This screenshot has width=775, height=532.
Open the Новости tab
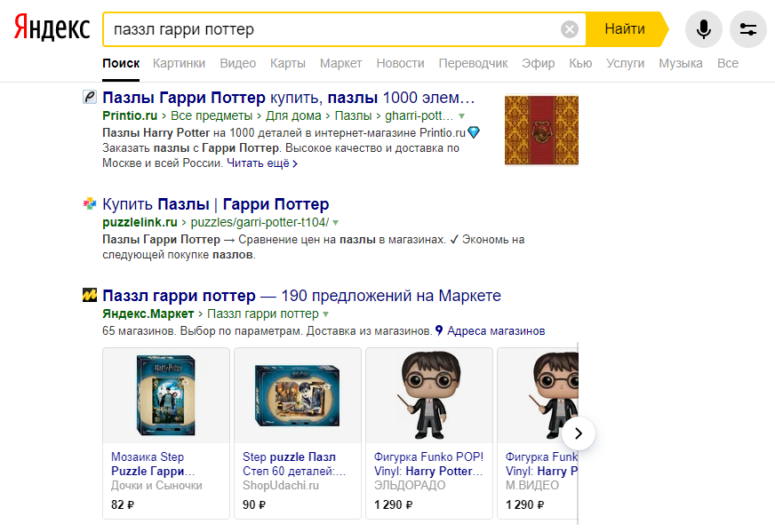pyautogui.click(x=400, y=63)
